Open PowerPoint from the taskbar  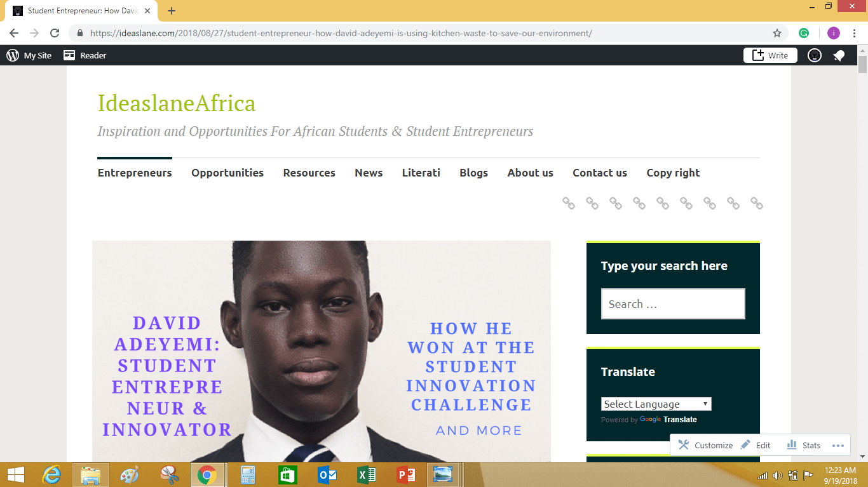point(405,475)
